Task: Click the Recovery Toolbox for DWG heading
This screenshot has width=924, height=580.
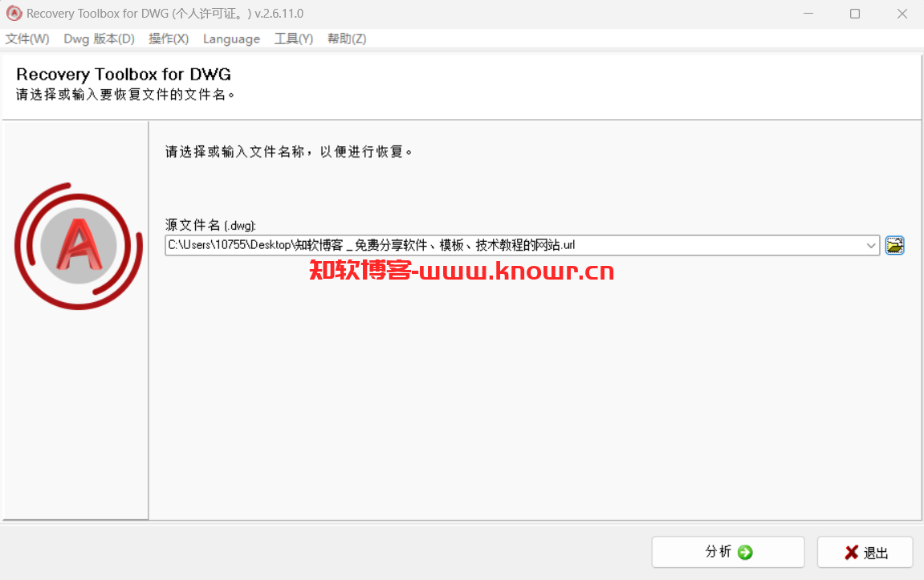Action: pos(124,74)
